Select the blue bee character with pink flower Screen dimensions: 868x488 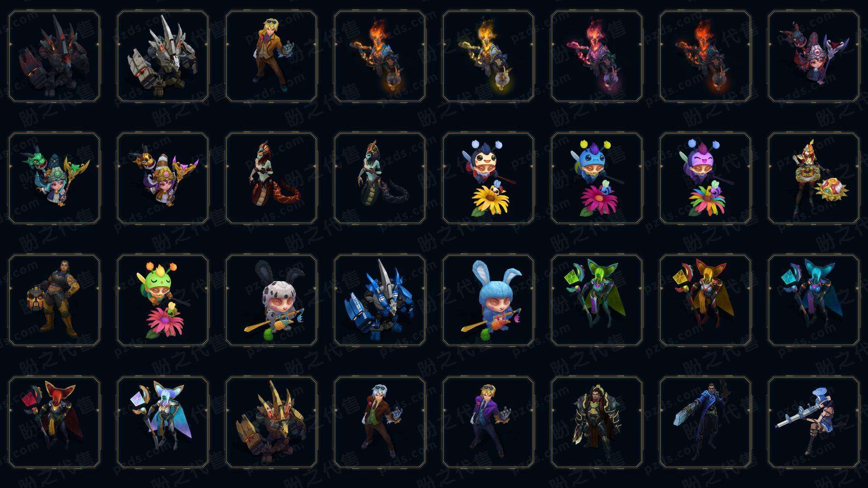click(x=597, y=178)
